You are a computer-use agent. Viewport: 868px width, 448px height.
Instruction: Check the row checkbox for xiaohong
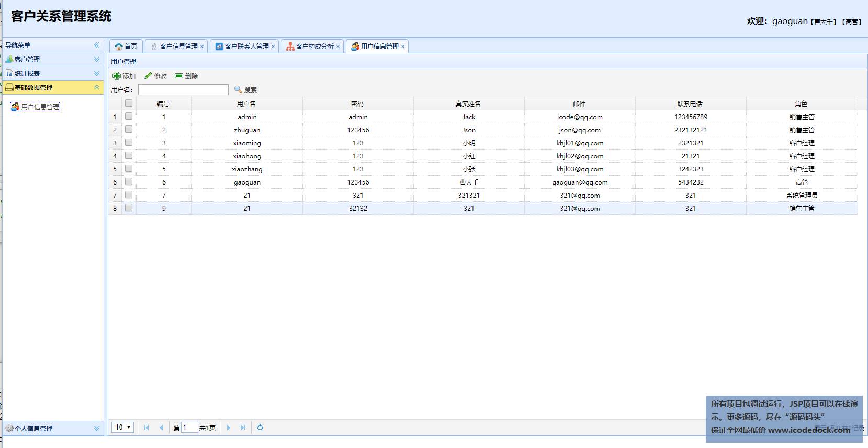(129, 155)
